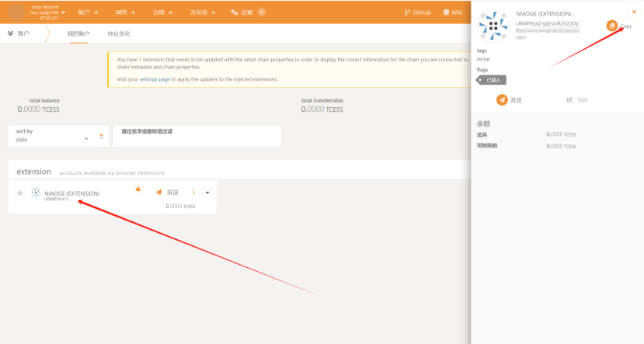Open the 开发者 menu
This screenshot has height=344, width=644.
point(203,12)
